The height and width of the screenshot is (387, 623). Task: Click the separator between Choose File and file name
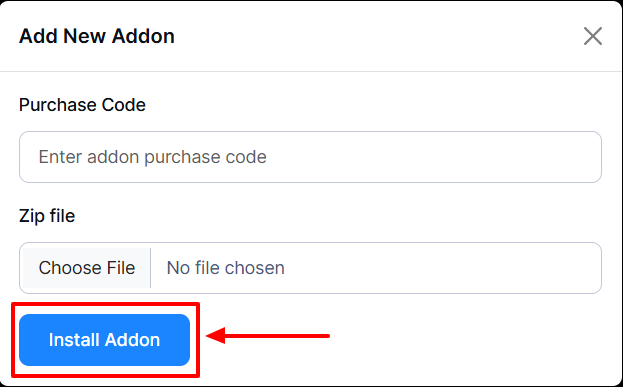(151, 268)
